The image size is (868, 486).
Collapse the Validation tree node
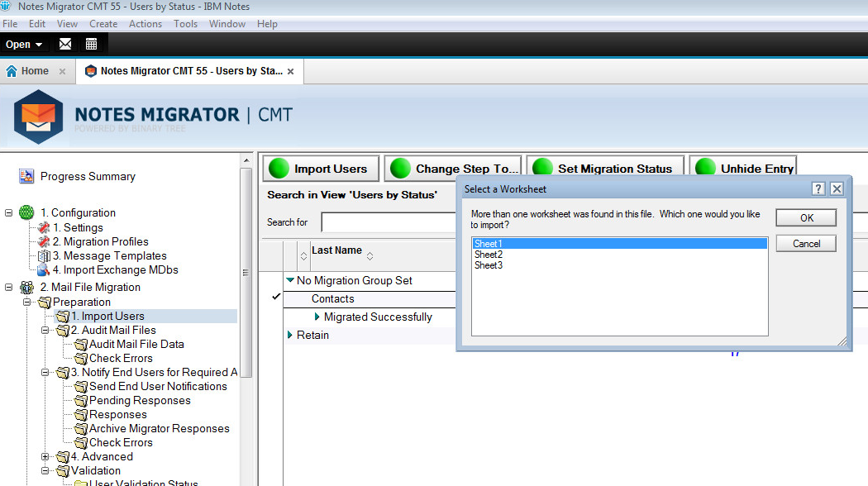pyautogui.click(x=45, y=470)
